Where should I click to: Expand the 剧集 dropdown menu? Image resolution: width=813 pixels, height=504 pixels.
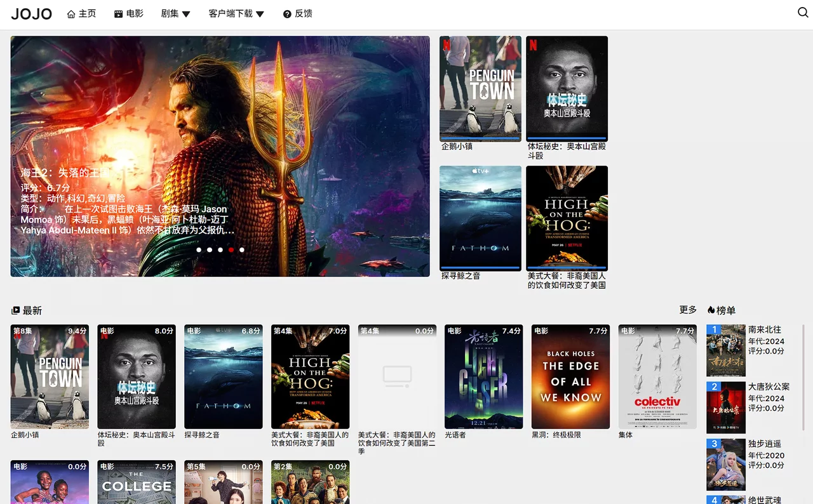(x=175, y=14)
